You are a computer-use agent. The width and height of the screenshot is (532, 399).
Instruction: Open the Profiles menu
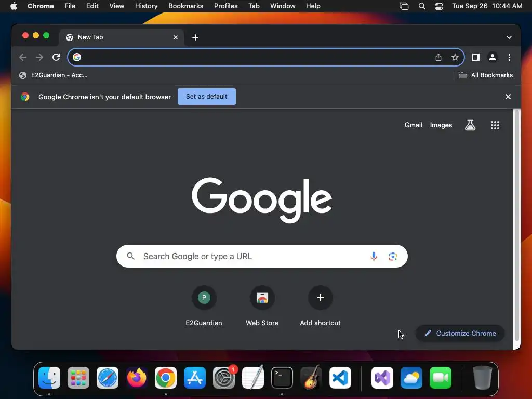point(225,6)
